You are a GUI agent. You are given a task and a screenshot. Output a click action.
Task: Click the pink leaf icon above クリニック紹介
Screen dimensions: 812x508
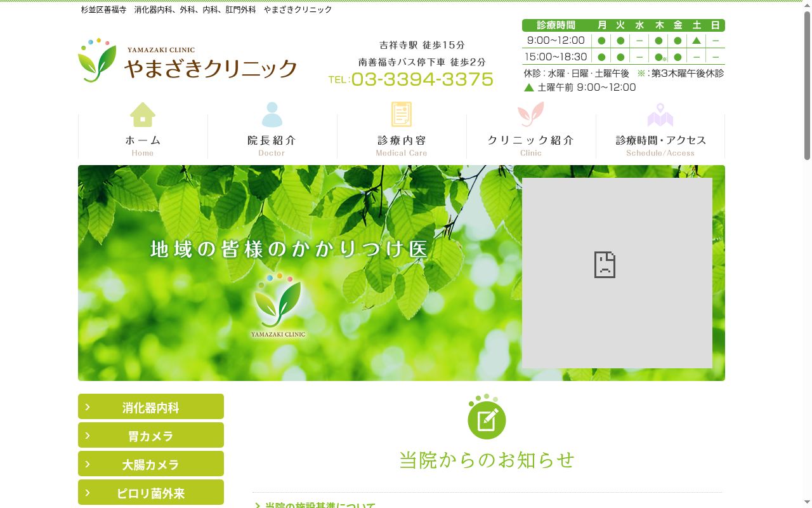click(531, 115)
